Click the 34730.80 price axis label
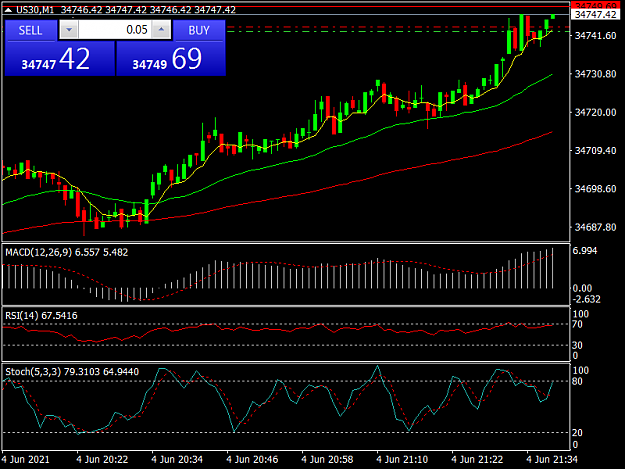The height and width of the screenshot is (469, 625). (x=596, y=74)
